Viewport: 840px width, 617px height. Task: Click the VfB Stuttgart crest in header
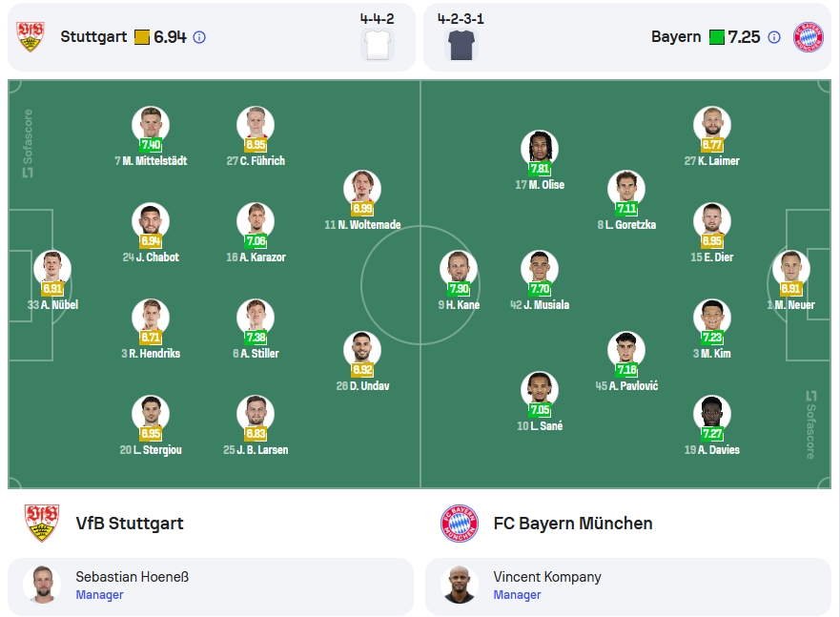[x=30, y=37]
